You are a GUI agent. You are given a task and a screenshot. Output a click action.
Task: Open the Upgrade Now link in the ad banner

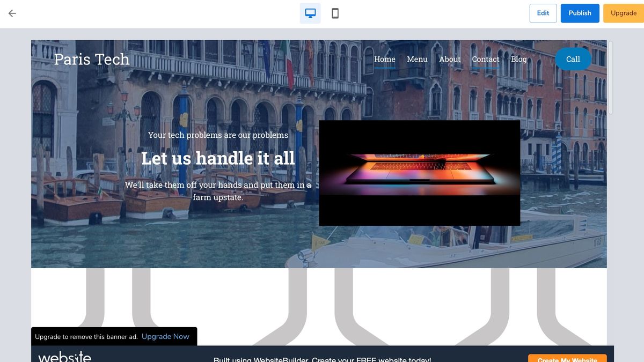coord(165,336)
